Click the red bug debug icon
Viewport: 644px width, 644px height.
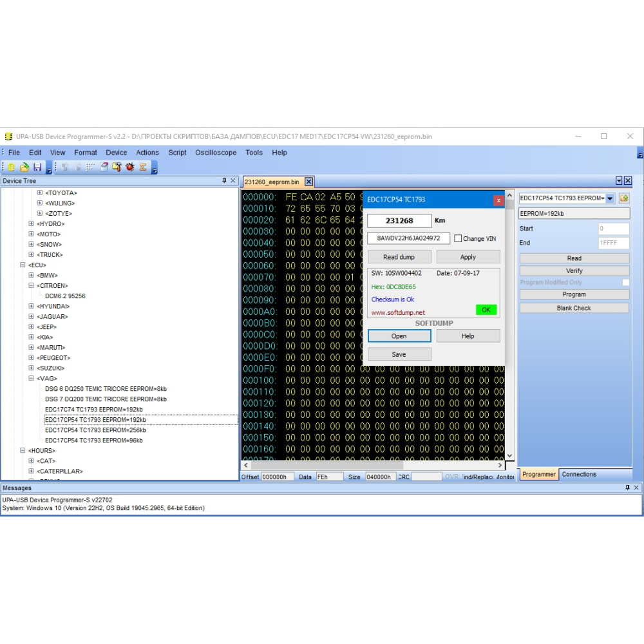(x=130, y=167)
